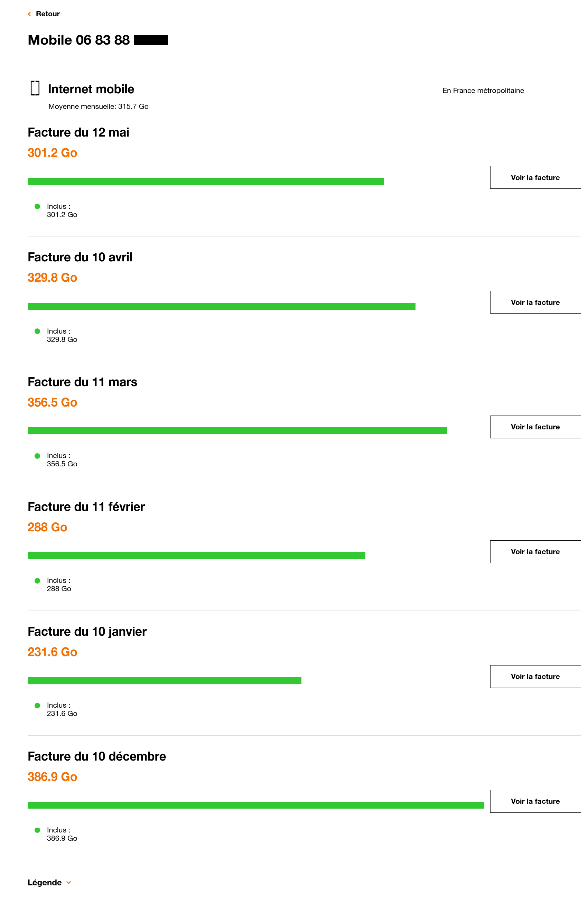Click the 386.9 Go usage progress bar
588x903 pixels.
tap(256, 805)
